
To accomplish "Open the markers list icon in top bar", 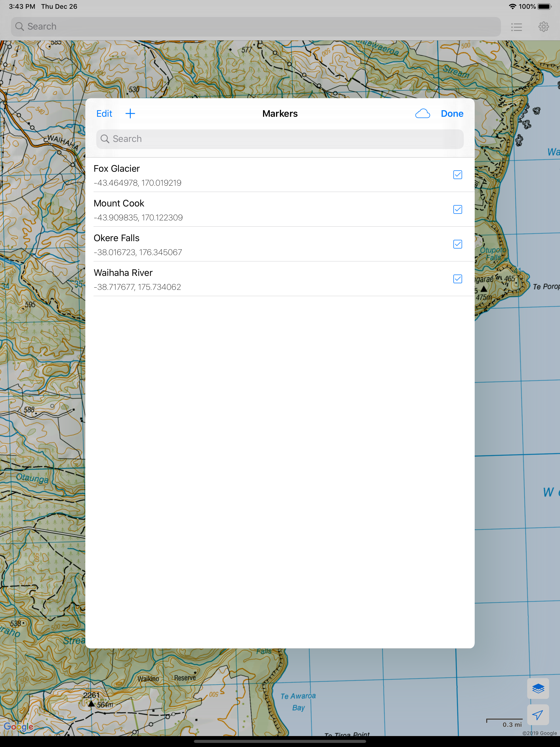I will pyautogui.click(x=517, y=27).
